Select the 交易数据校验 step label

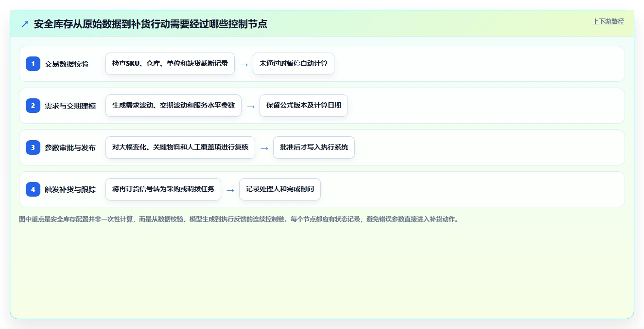click(67, 64)
